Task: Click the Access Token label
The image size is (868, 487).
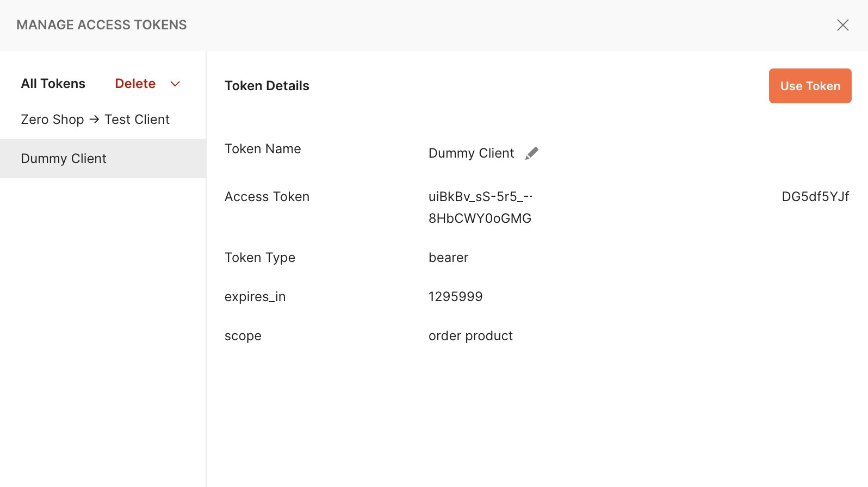Action: click(x=267, y=197)
